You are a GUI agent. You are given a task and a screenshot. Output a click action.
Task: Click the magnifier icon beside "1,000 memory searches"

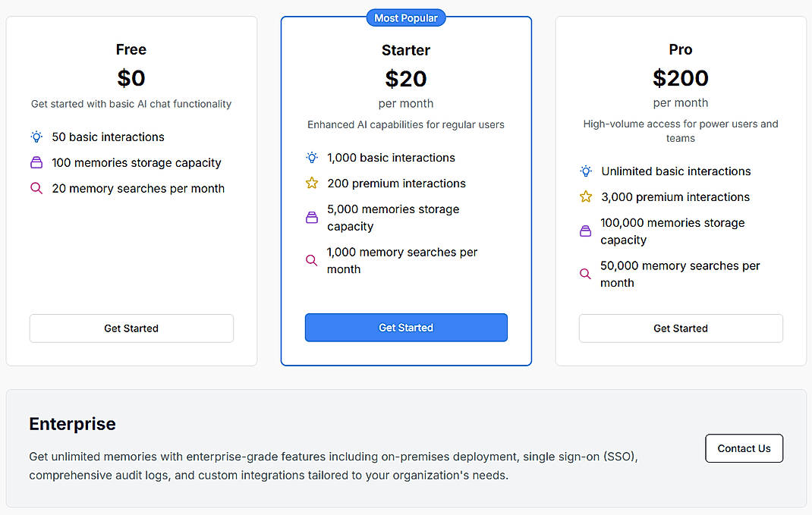pyautogui.click(x=311, y=260)
